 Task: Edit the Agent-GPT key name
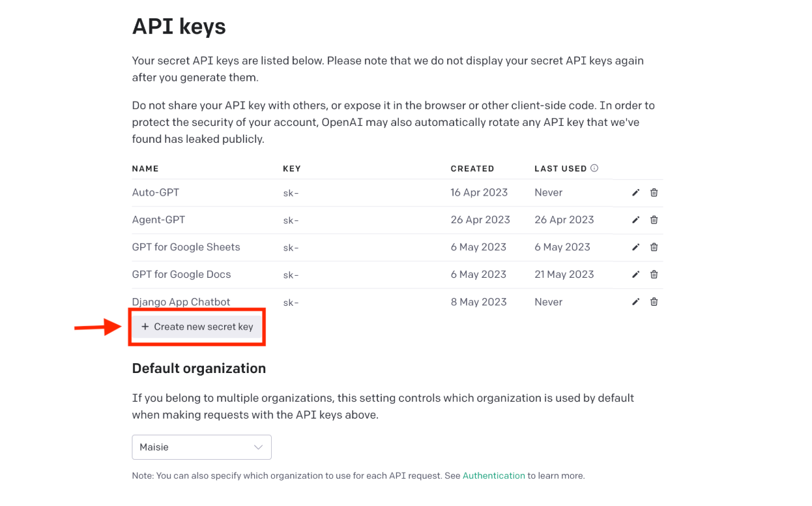(x=635, y=220)
